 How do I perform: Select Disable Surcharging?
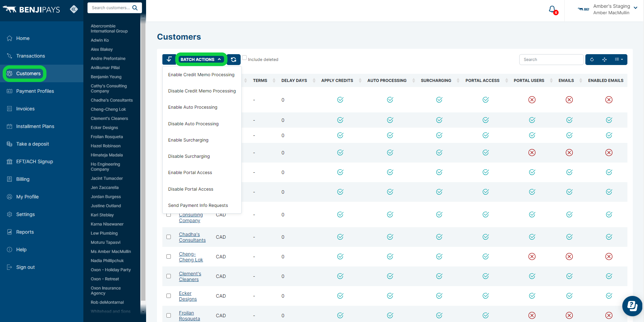[x=189, y=156]
